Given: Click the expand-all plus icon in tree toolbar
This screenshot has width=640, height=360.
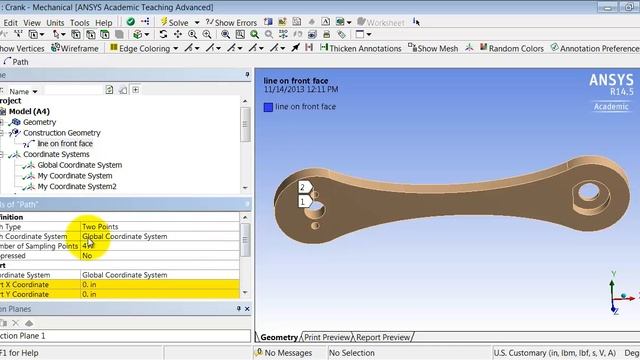Looking at the screenshot, I should coord(136,90).
